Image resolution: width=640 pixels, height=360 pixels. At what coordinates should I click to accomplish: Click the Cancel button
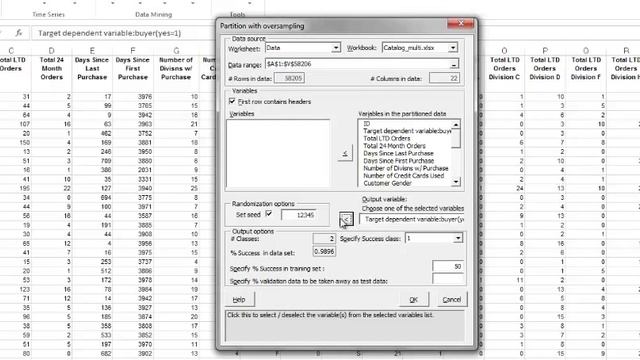point(452,300)
